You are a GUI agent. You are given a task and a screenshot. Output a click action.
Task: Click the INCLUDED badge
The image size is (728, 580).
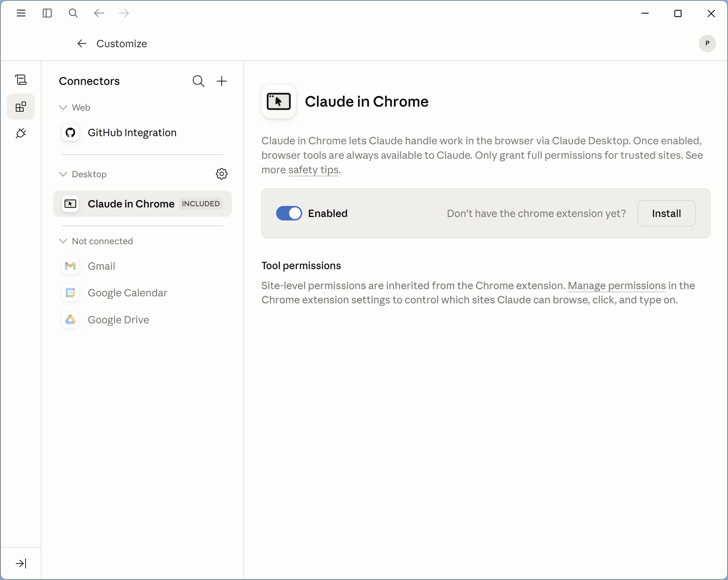[x=201, y=204]
